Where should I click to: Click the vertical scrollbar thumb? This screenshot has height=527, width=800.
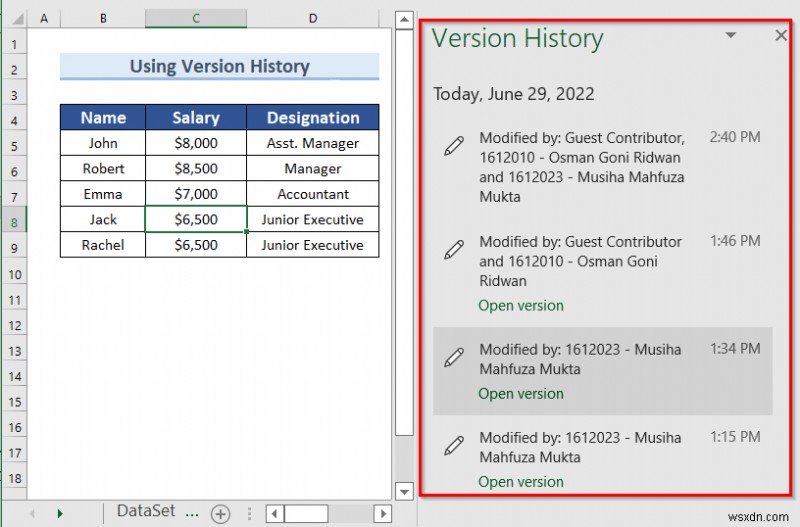click(x=404, y=233)
